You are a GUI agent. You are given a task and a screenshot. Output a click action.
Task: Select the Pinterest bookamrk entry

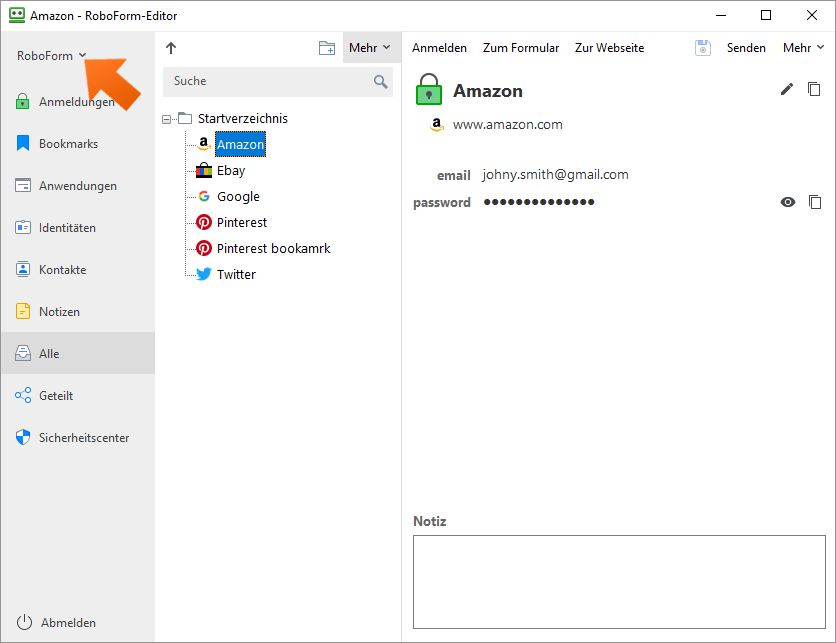coord(274,248)
